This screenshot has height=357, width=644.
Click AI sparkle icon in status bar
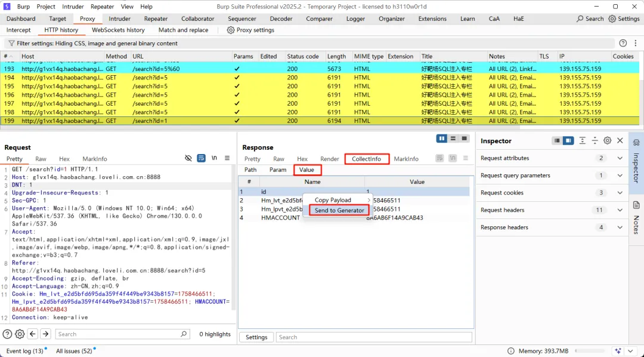618,351
